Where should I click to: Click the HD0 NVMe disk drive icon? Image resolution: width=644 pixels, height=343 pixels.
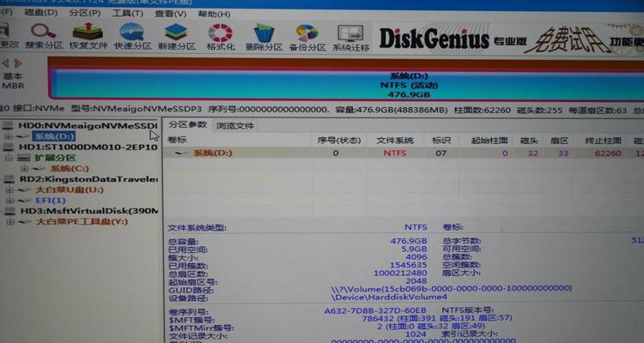tap(9, 126)
